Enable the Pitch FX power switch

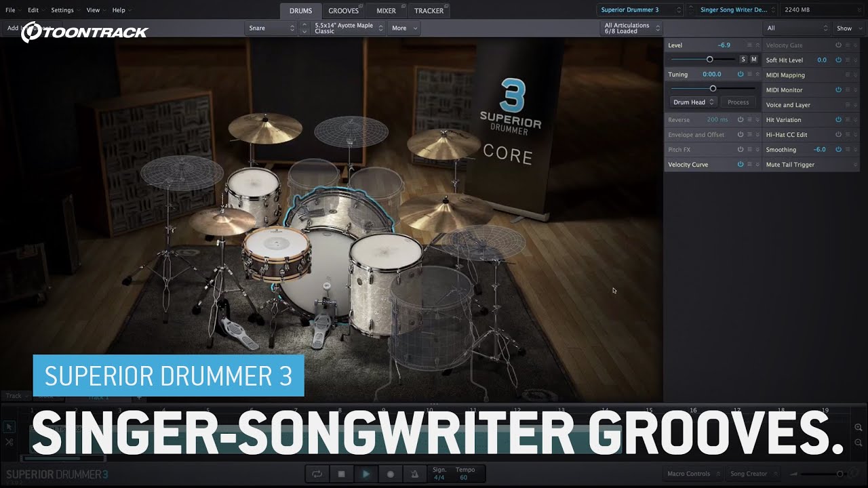(x=741, y=150)
